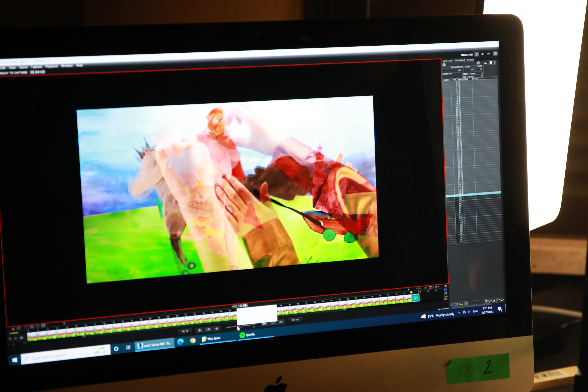Toggle the multi-column dope sheet view
Screen dimensions: 588x392
pyautogui.click(x=495, y=62)
